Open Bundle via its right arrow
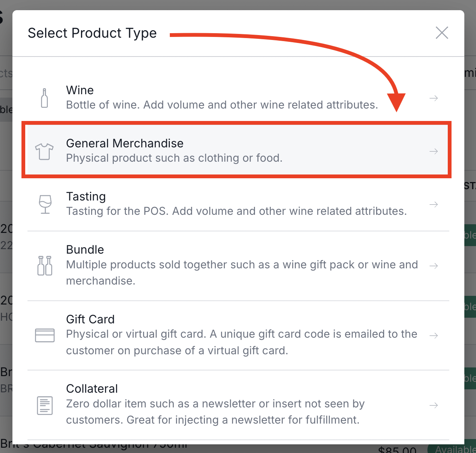This screenshot has height=453, width=476. 434,266
